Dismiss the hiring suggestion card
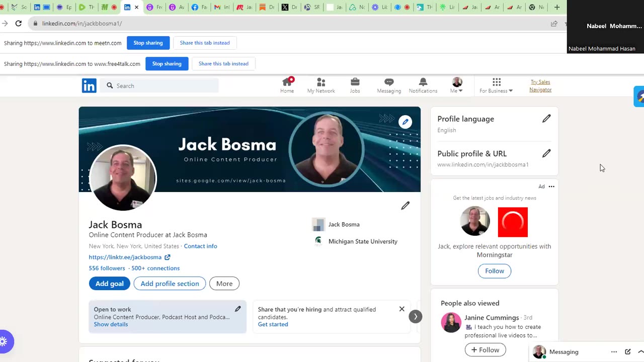Image resolution: width=644 pixels, height=362 pixels. pos(401,309)
